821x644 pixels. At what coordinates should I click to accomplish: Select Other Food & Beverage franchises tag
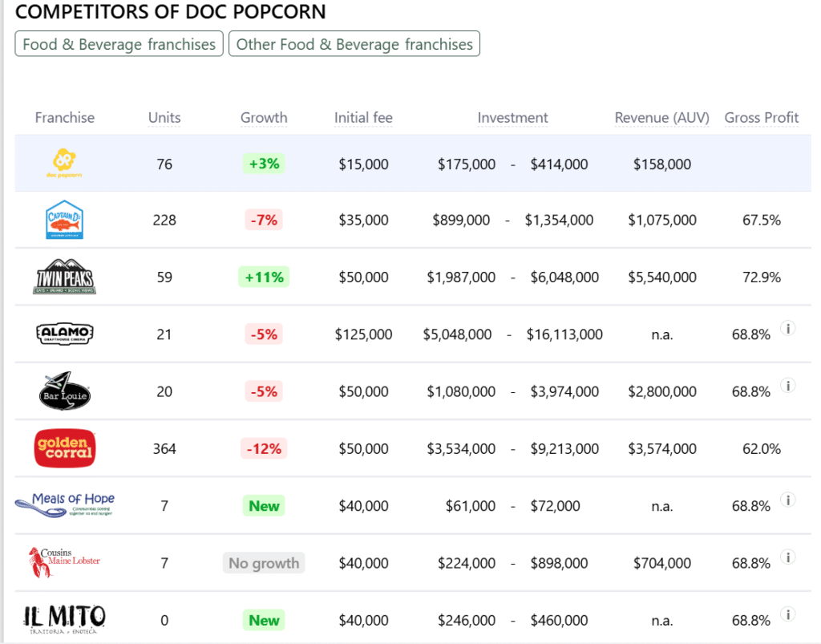[354, 44]
